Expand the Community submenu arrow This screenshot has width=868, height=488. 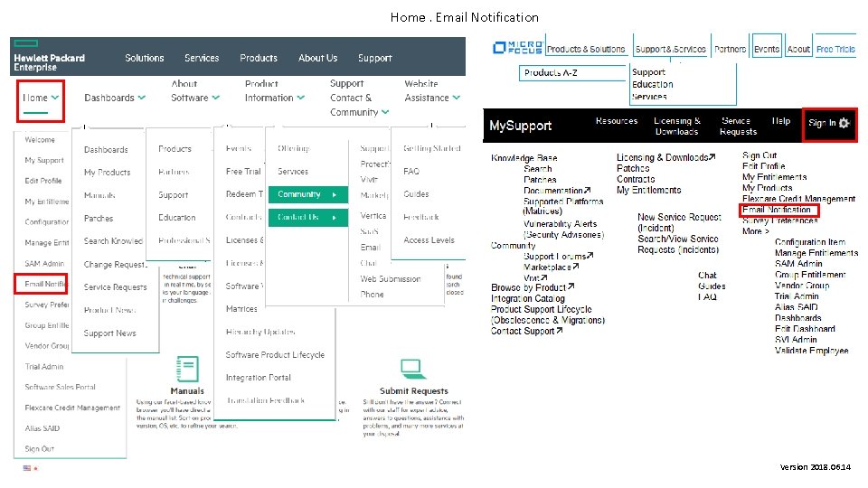[335, 195]
